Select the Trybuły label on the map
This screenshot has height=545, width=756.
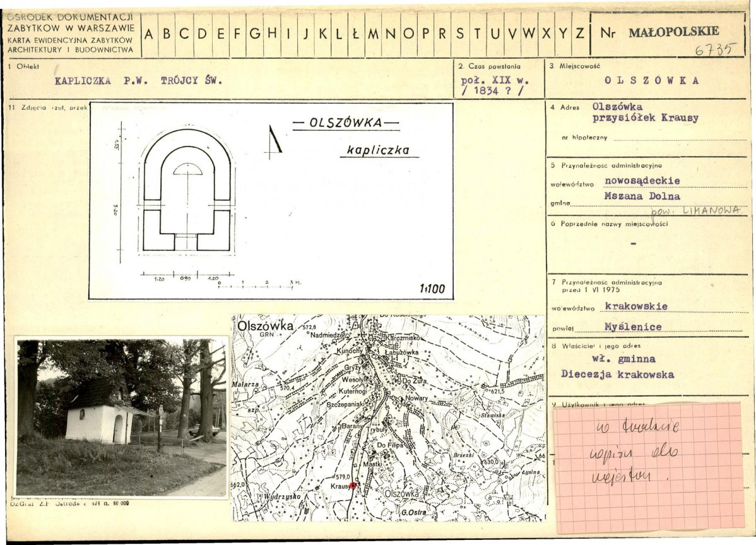click(377, 429)
